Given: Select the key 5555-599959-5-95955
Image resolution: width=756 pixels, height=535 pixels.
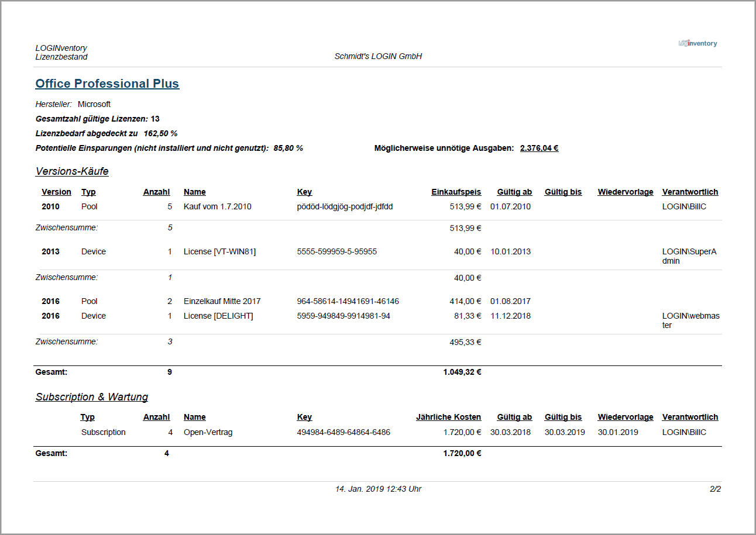Looking at the screenshot, I should pos(337,251).
